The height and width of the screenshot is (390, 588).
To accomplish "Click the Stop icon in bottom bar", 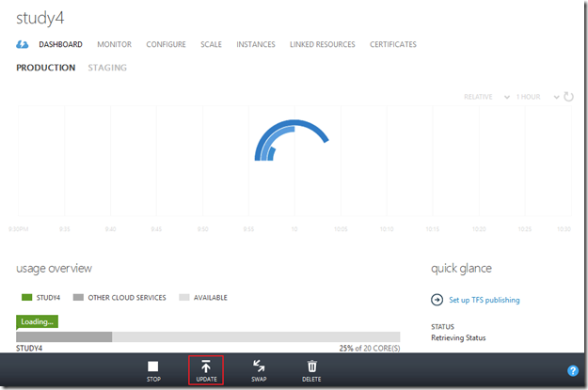I will coord(153,366).
